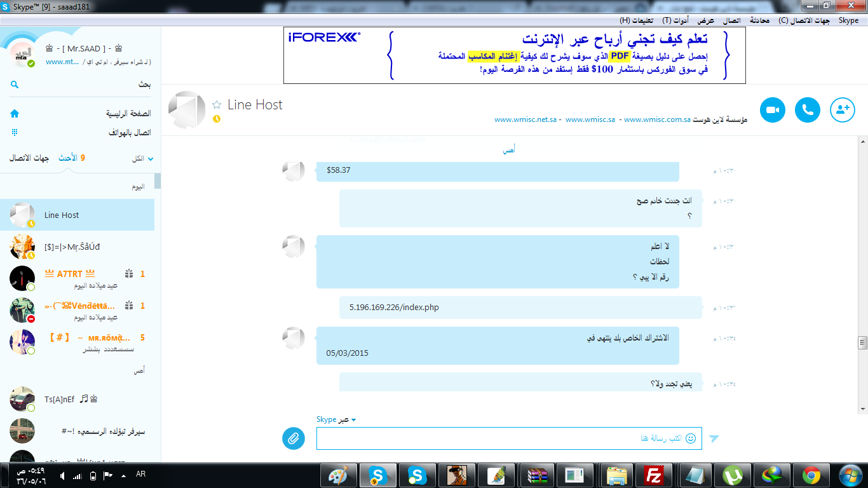Click the send message arrow icon

point(714,438)
